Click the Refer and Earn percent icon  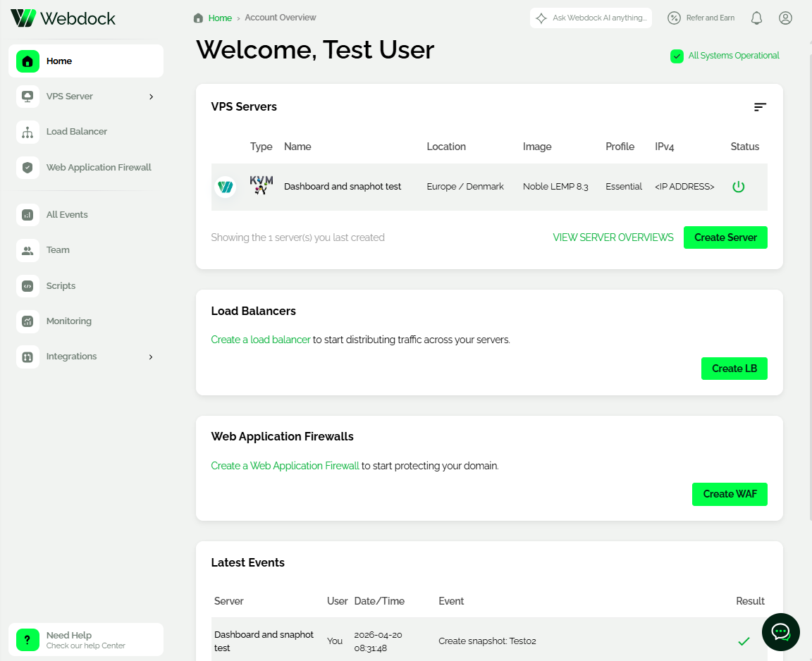[674, 18]
